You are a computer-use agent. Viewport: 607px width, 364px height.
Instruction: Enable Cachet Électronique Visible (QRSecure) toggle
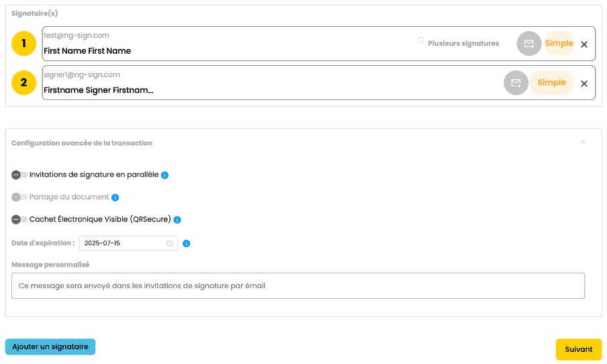19,220
